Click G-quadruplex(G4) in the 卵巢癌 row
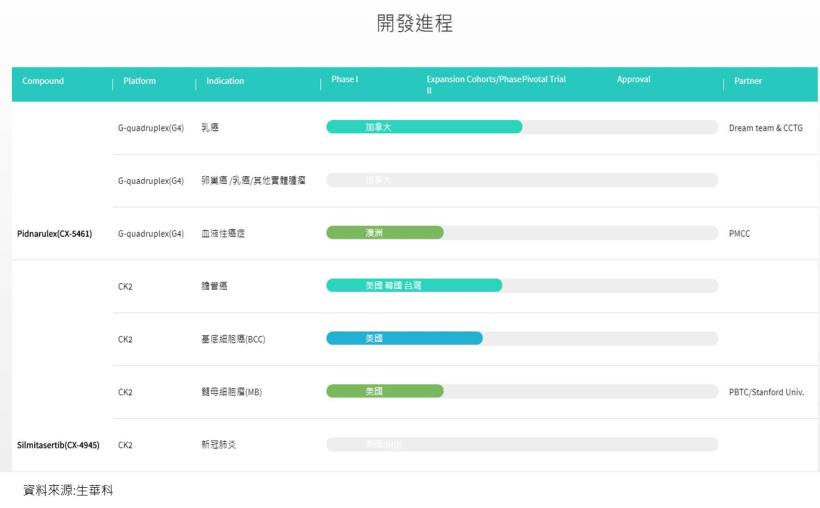This screenshot has width=820, height=508. pos(151,180)
